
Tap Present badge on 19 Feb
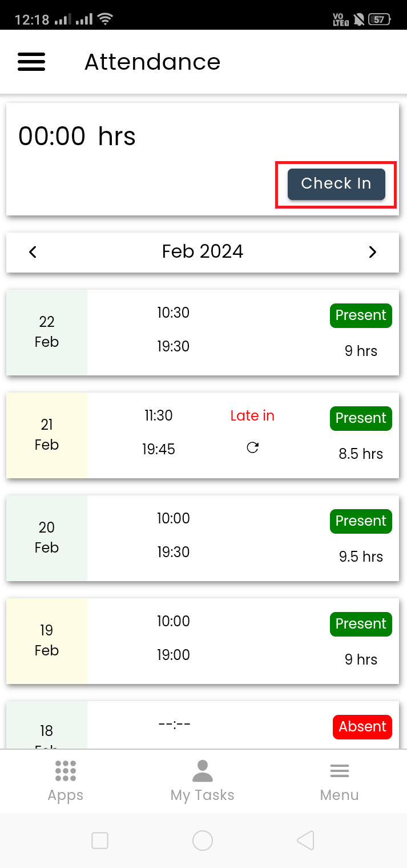pyautogui.click(x=361, y=624)
